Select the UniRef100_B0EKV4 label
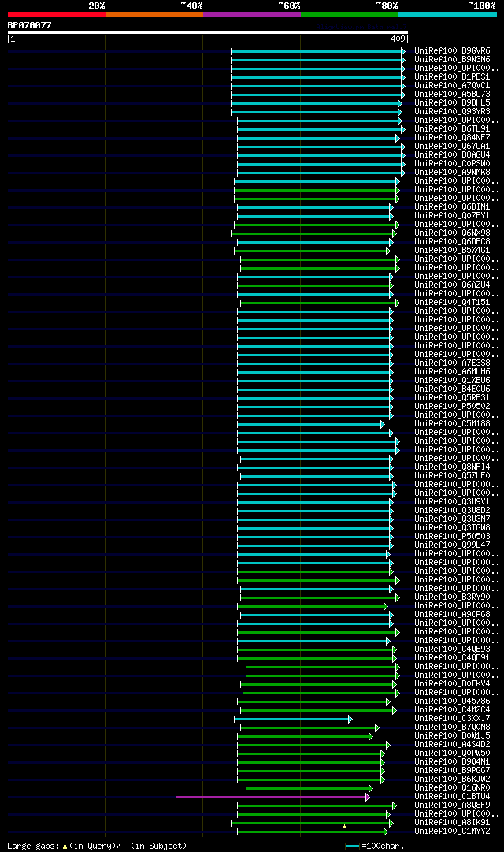This screenshot has width=504, height=852. click(x=452, y=683)
